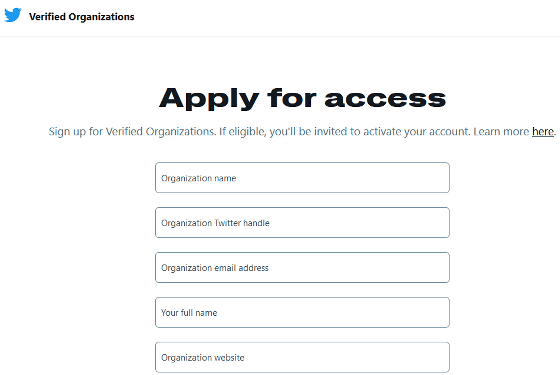The height and width of the screenshot is (375, 560).
Task: Click the Twitter bird logo
Action: 12,15
